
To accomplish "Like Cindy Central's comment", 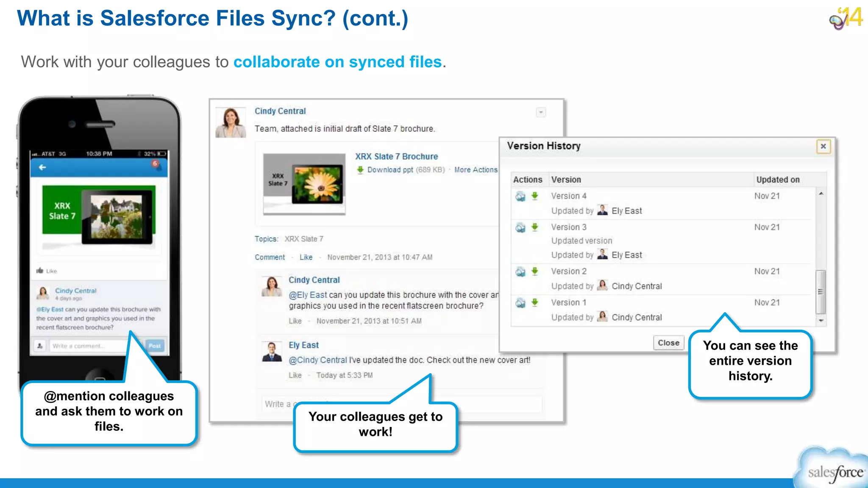I will pos(295,321).
